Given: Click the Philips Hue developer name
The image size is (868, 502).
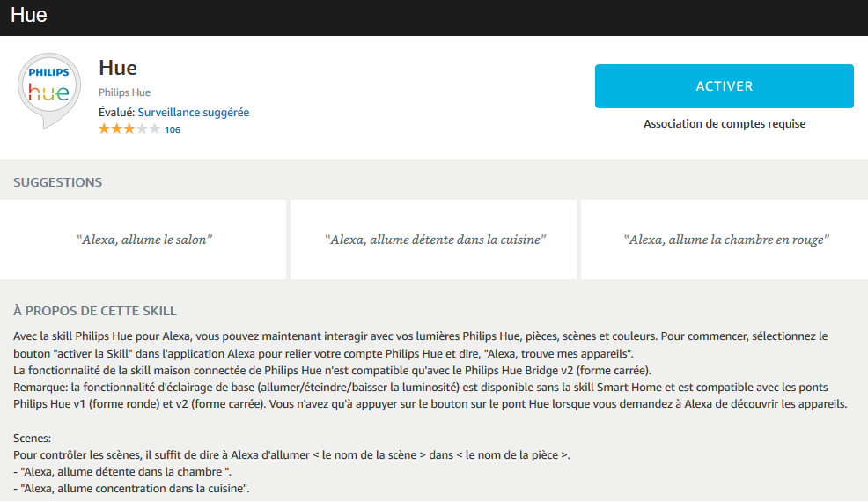Looking at the screenshot, I should tap(124, 92).
